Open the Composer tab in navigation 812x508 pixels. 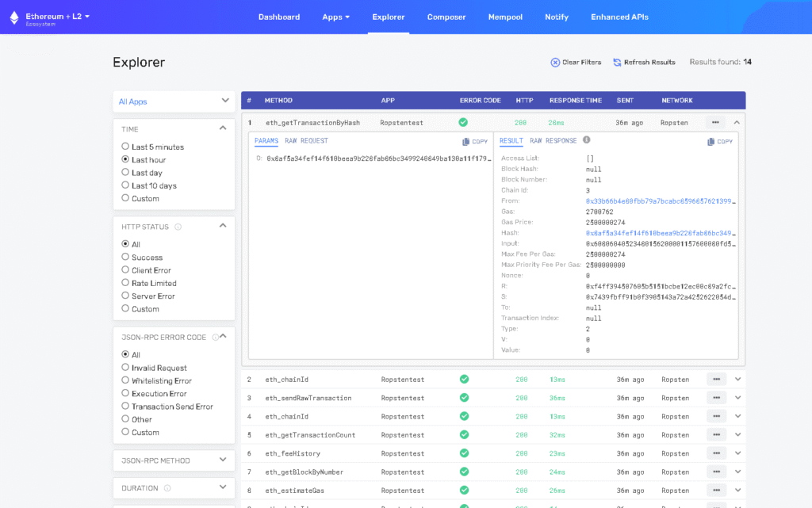[x=446, y=17]
